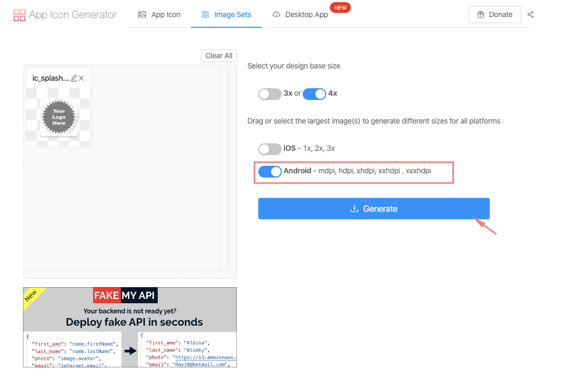This screenshot has height=392, width=562.
Task: Click the share icon in header
Action: [x=530, y=14]
